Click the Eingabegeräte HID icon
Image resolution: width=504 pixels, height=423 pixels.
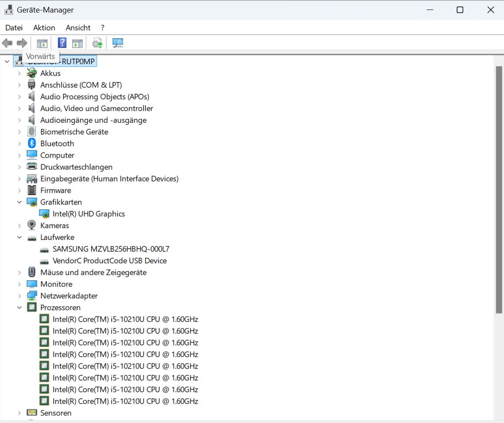coord(32,179)
